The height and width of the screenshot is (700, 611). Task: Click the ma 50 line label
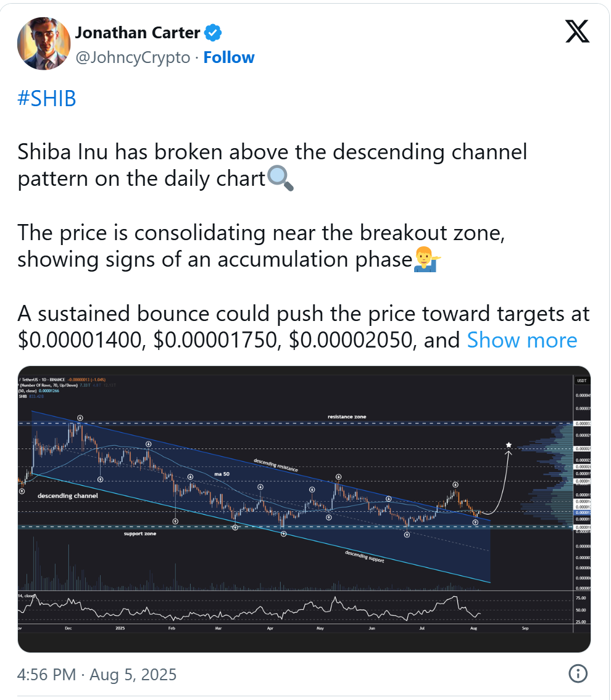[221, 473]
